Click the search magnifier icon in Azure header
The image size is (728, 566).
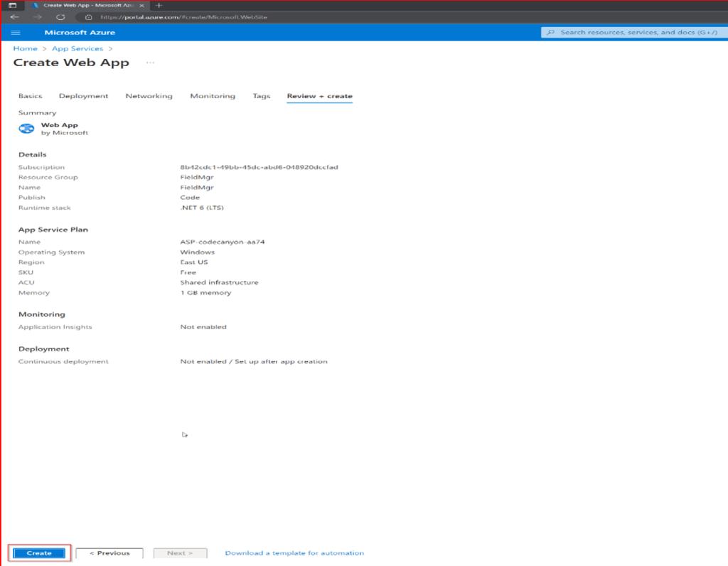click(551, 33)
